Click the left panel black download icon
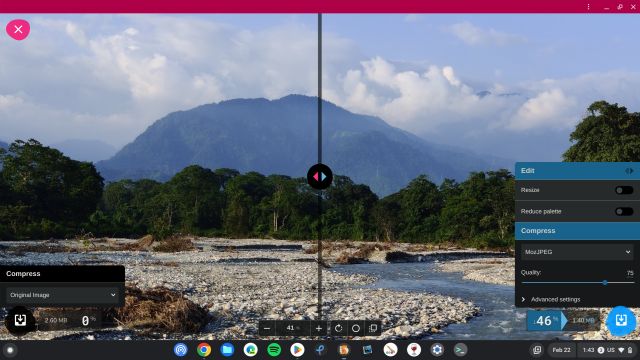Image resolution: width=640 pixels, height=360 pixels. 20,320
